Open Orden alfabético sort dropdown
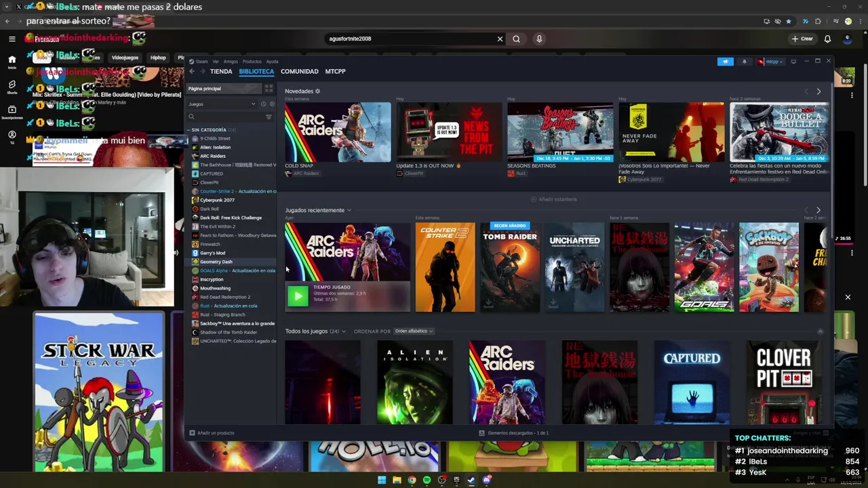Viewport: 868px width, 488px height. tap(413, 331)
